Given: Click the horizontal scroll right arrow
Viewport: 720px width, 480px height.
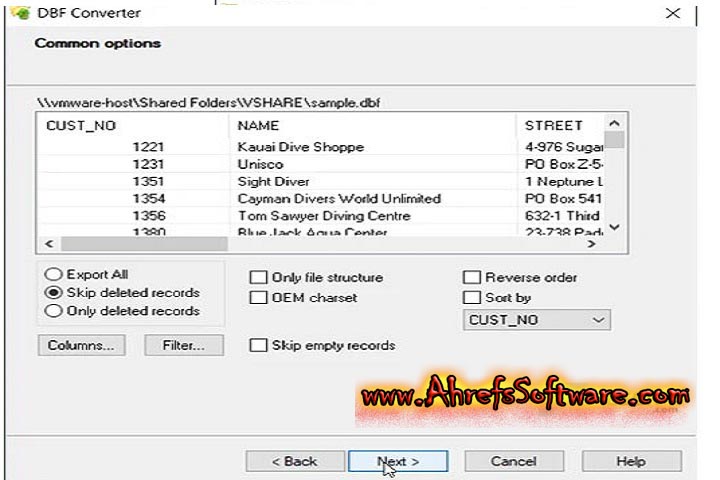Looking at the screenshot, I should [x=591, y=244].
